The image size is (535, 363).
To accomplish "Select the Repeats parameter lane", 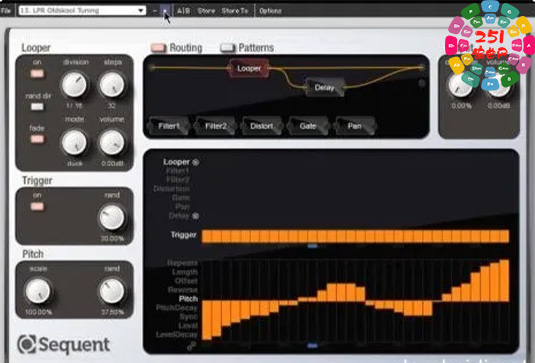I will coord(182,263).
